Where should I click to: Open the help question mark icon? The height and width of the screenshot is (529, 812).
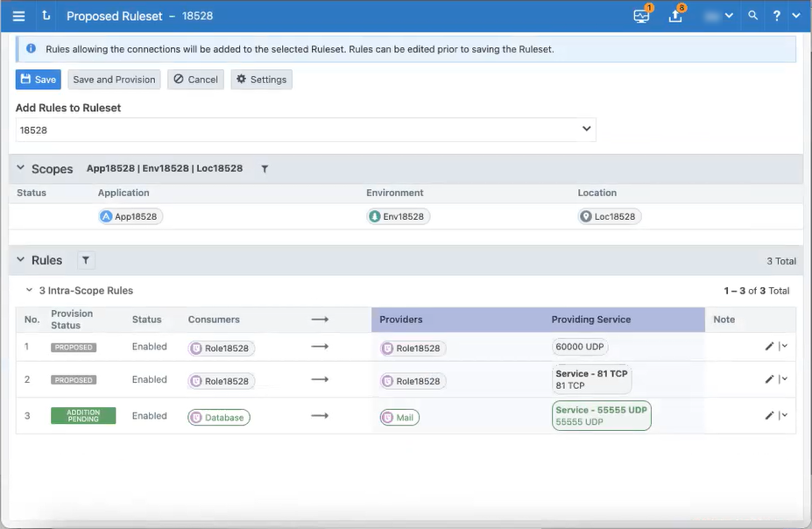coord(777,16)
